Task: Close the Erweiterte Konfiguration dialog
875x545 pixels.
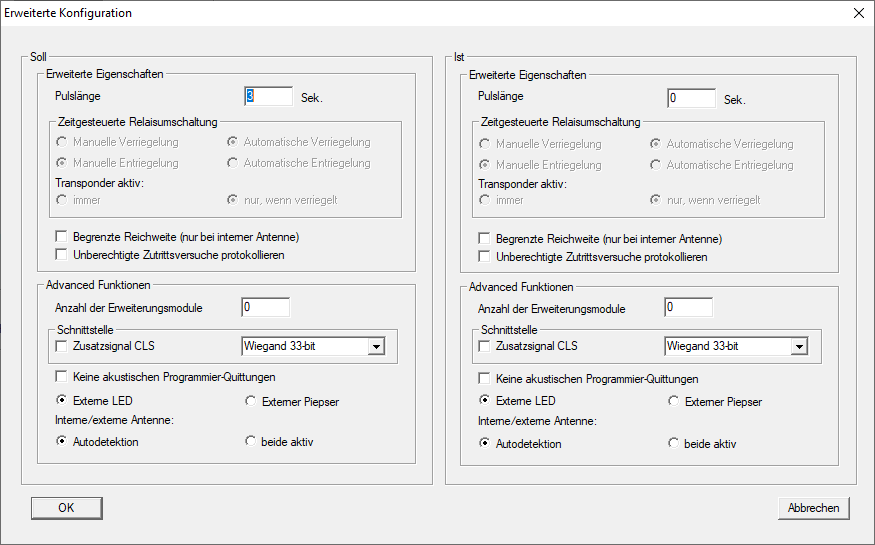Action: click(x=858, y=14)
